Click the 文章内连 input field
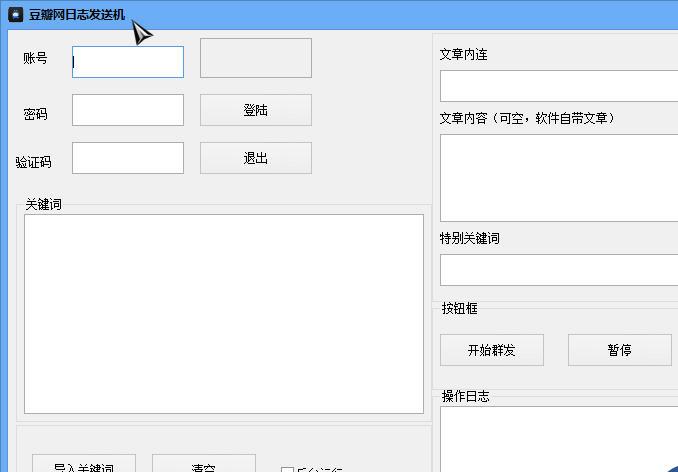 click(558, 86)
